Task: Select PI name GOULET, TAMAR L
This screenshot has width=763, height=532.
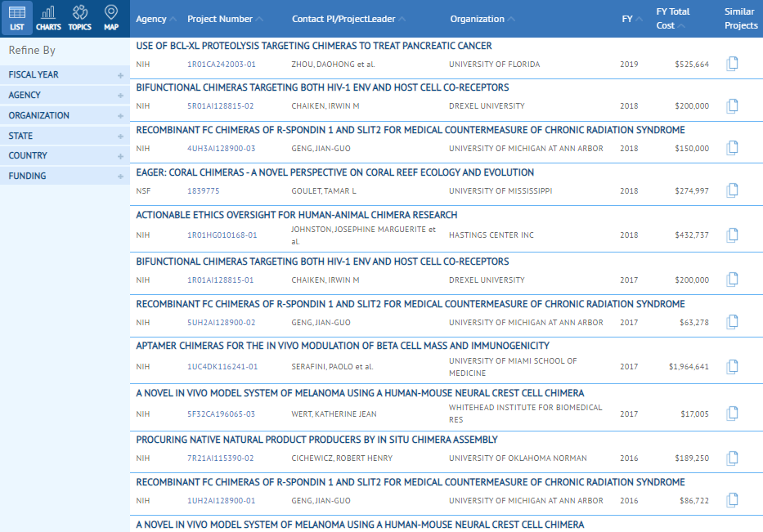Action: coord(324,191)
